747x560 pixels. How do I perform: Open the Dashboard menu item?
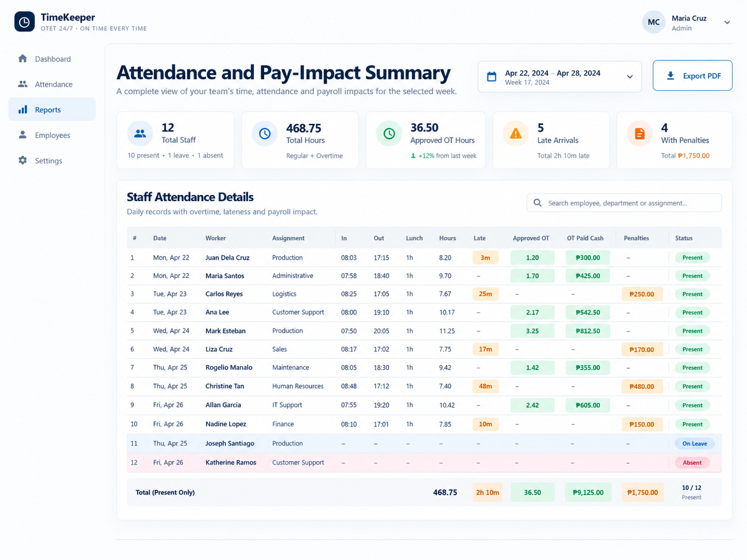(52, 59)
